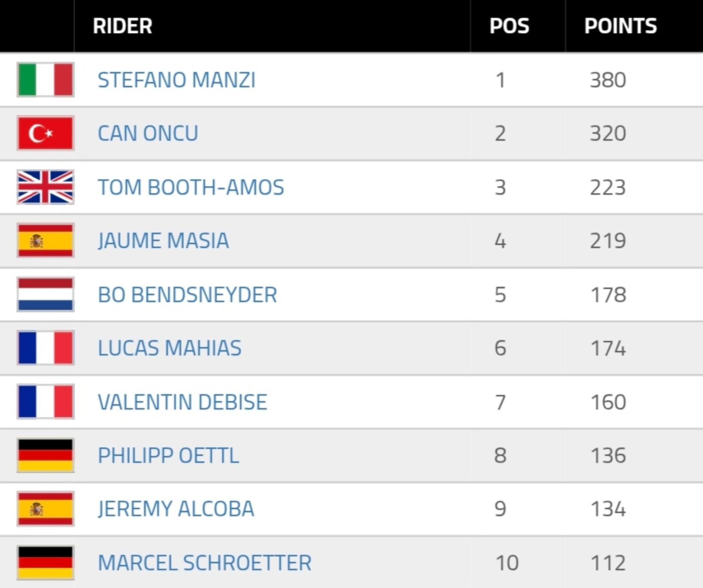The image size is (703, 588).
Task: Select the Union Jack flag for Tom Booth-Amos
Action: (x=45, y=187)
